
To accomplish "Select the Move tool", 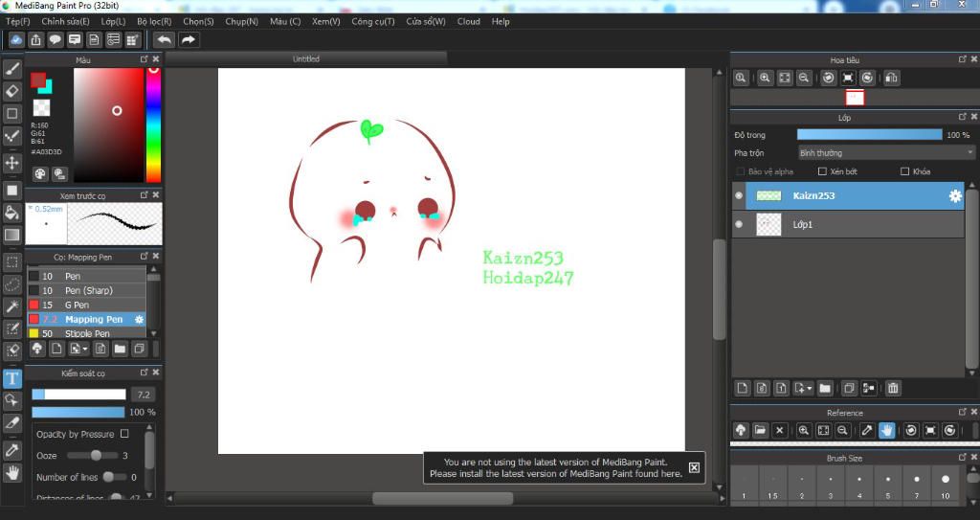I will pos(12,163).
